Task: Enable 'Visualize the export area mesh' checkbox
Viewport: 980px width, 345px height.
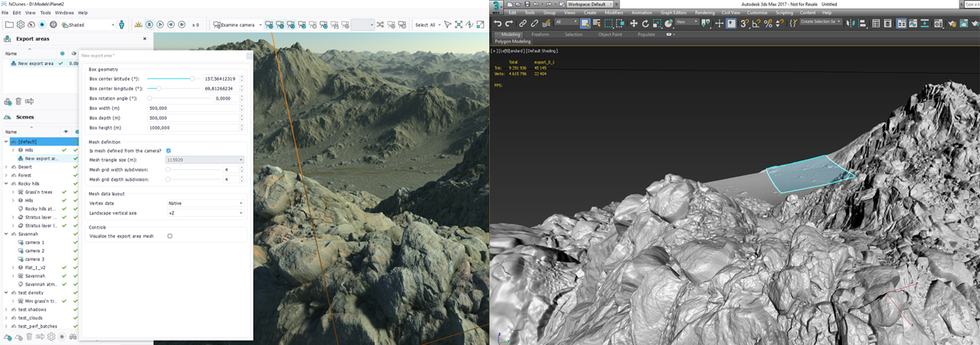Action: coord(169,236)
